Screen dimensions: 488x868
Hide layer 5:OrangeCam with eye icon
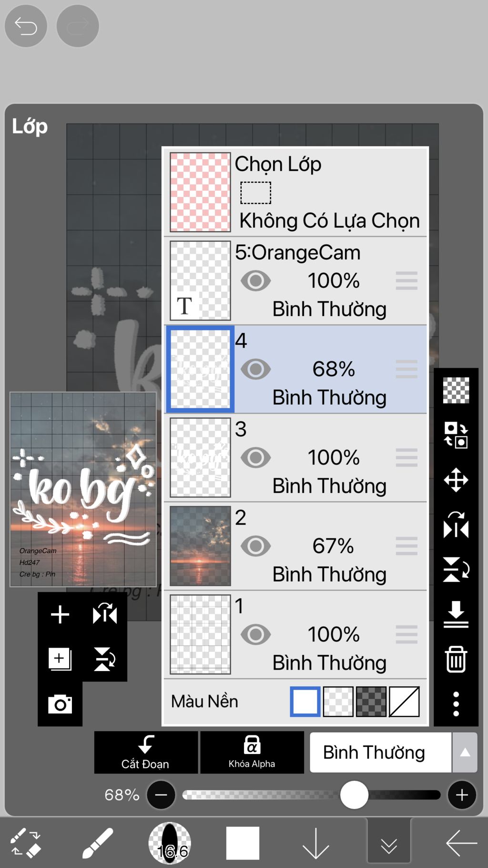tap(256, 281)
